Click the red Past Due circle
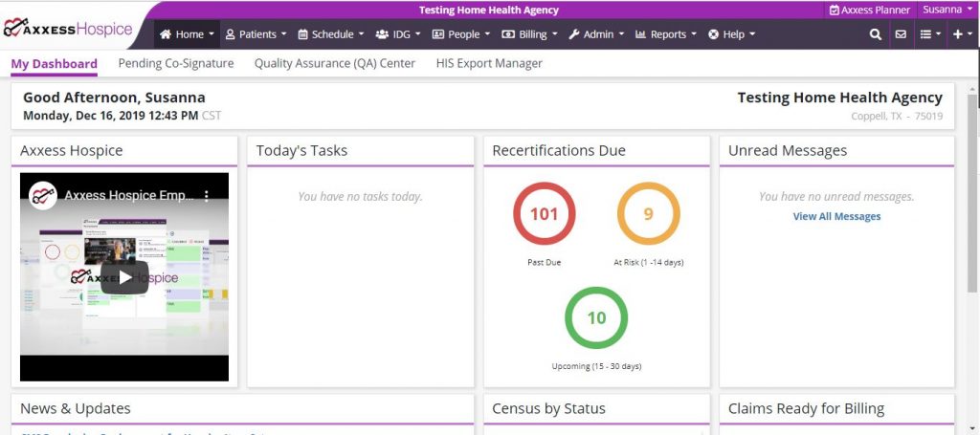The image size is (980, 435). (x=544, y=214)
